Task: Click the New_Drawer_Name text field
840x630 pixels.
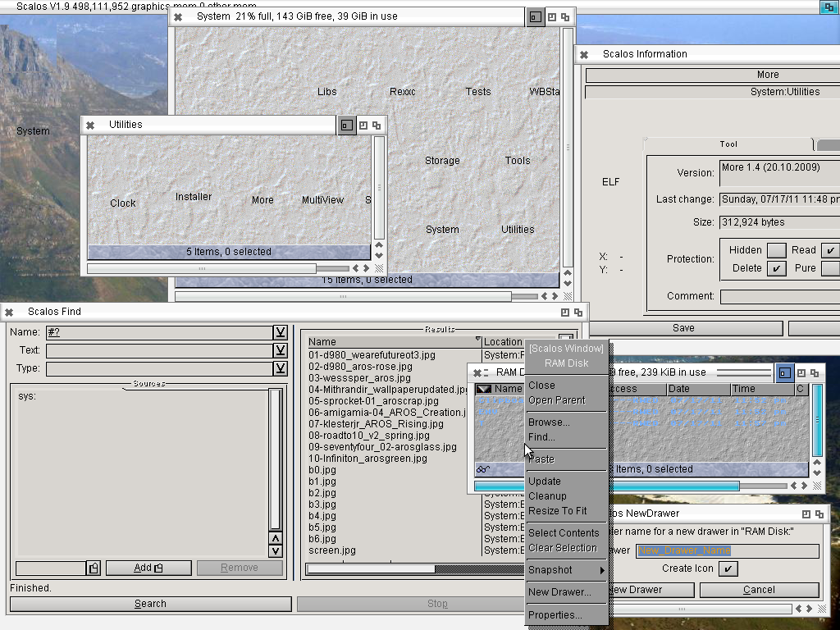Action: coord(727,550)
